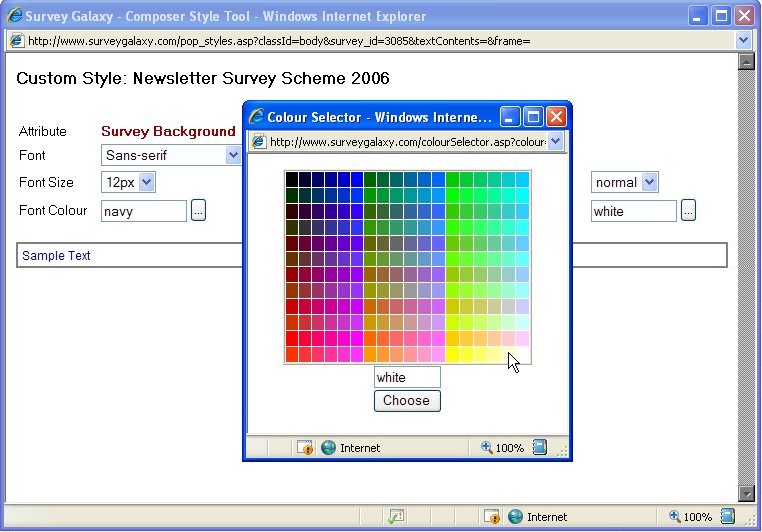The image size is (762, 532).
Task: Open the dropdown showing normal
Action: [624, 183]
